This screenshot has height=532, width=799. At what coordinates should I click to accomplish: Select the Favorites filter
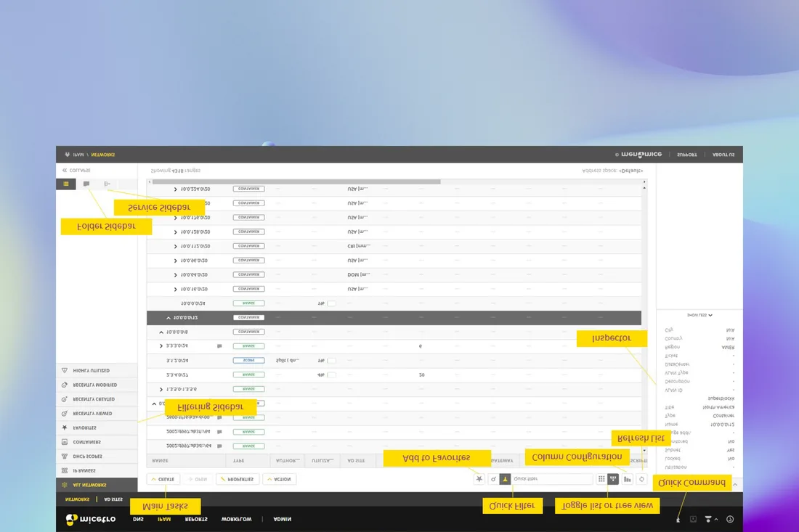coord(97,428)
